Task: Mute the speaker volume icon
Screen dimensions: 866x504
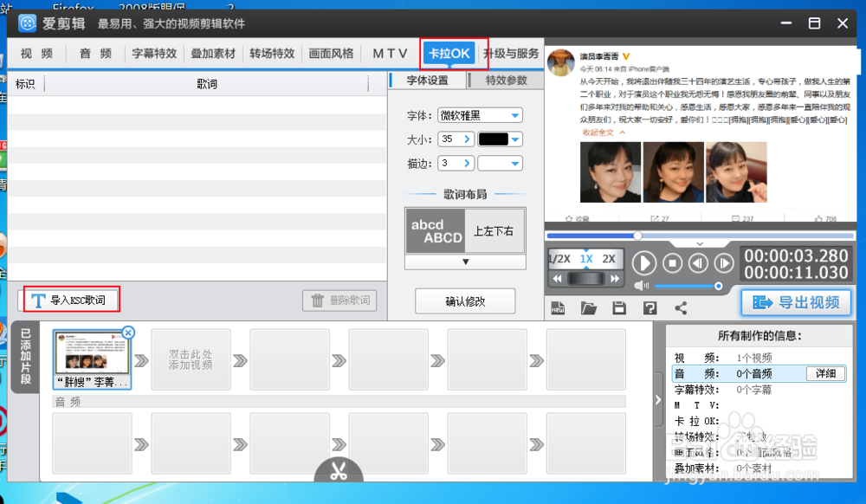Action: 641,286
